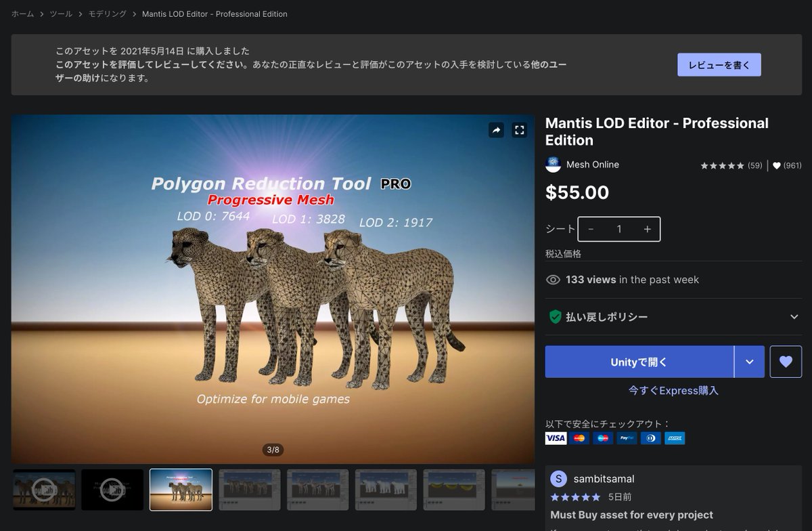The height and width of the screenshot is (531, 812).
Task: Go to モデリング breadcrumb
Action: pyautogui.click(x=107, y=14)
